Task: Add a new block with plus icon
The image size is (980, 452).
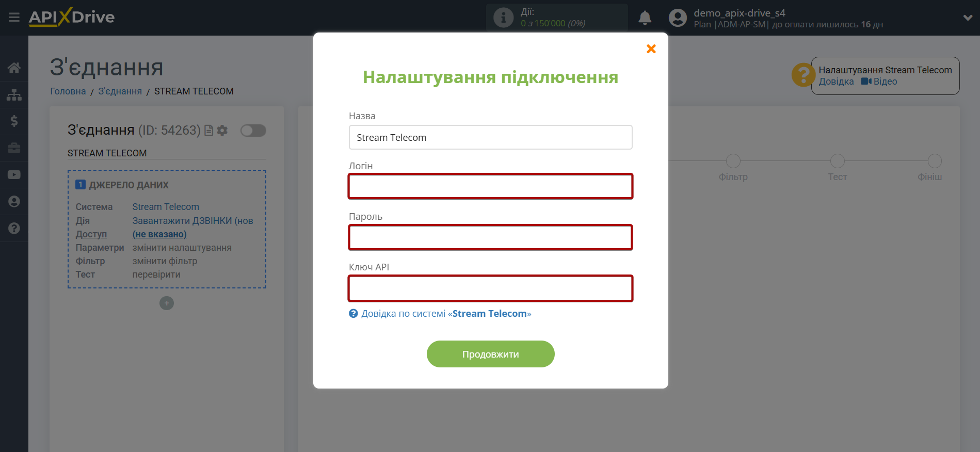Action: point(167,303)
